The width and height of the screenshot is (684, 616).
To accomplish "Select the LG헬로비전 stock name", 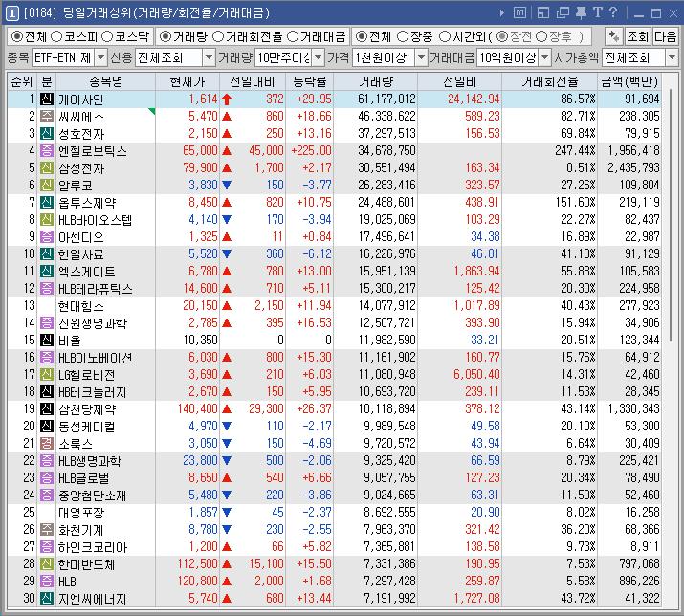I will point(86,375).
